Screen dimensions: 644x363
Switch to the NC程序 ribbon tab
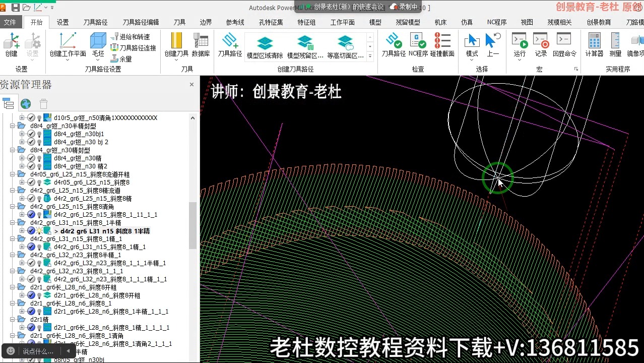click(x=497, y=22)
